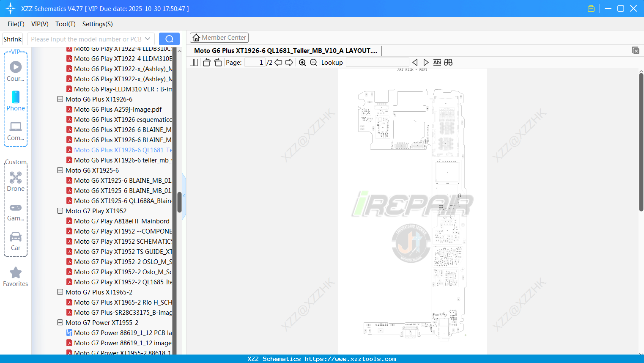Rotate the schematic page left
This screenshot has height=363, width=644.
click(206, 62)
